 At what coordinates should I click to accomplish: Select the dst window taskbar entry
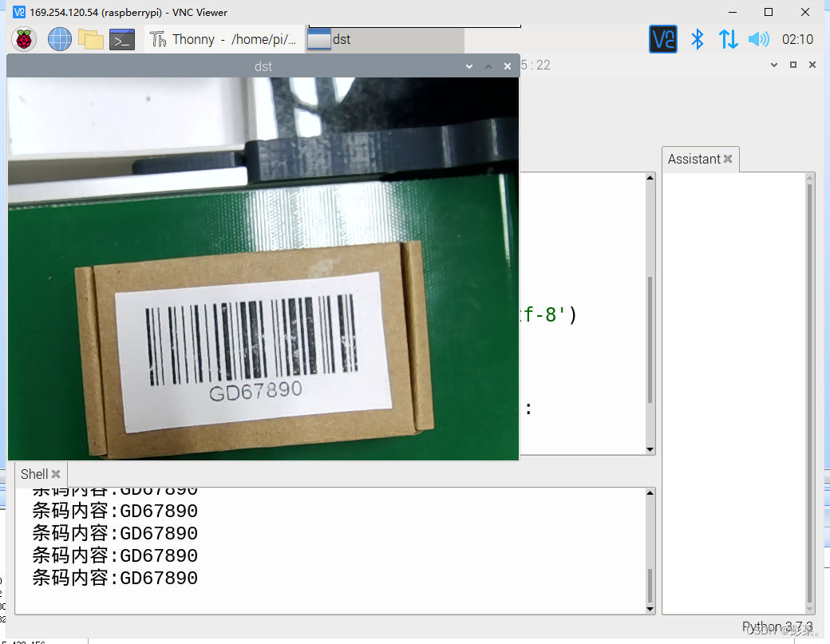click(385, 39)
